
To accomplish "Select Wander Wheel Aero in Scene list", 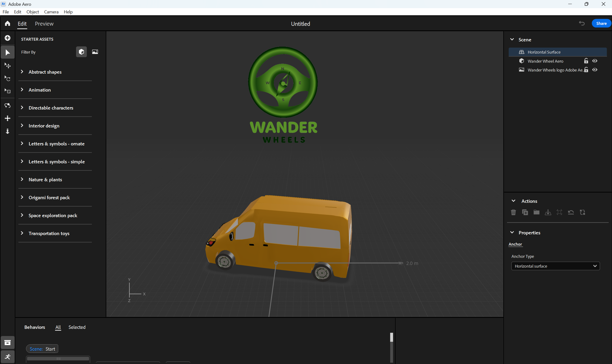I will (557, 61).
